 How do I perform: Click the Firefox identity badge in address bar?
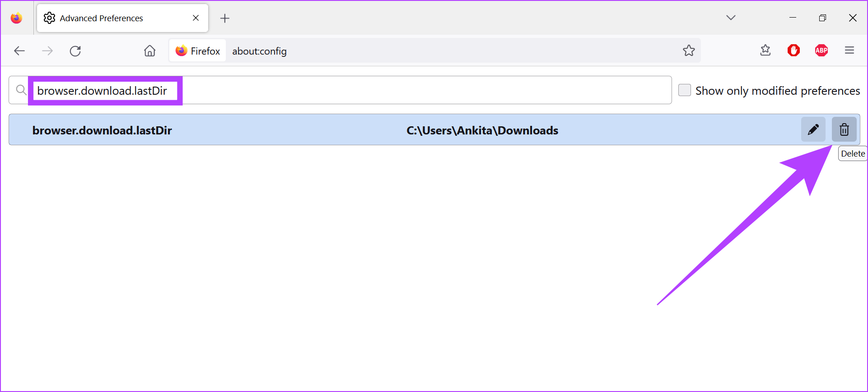[x=198, y=51]
